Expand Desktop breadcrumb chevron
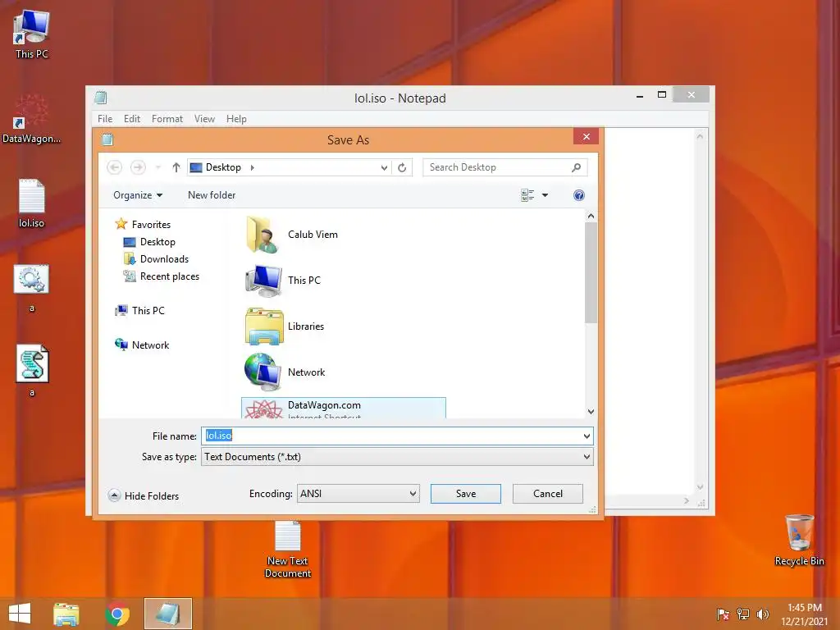The width and height of the screenshot is (840, 630). point(253,167)
